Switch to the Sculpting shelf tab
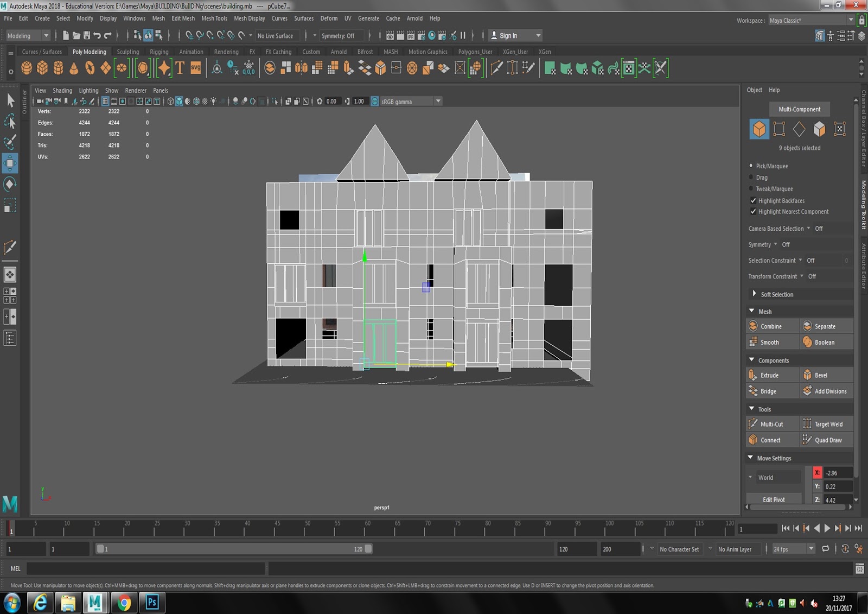This screenshot has width=868, height=614. [128, 52]
